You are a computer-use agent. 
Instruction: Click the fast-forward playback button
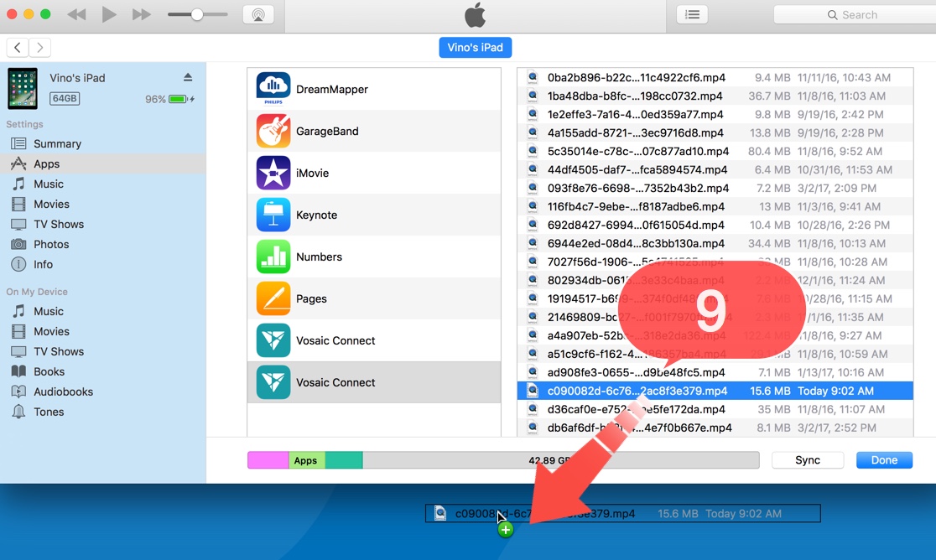142,14
